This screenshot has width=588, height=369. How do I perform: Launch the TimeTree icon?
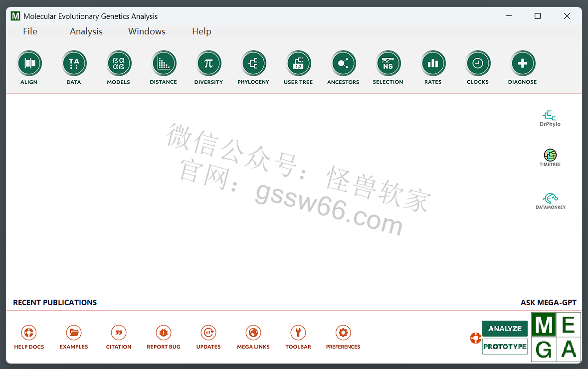[x=550, y=158]
